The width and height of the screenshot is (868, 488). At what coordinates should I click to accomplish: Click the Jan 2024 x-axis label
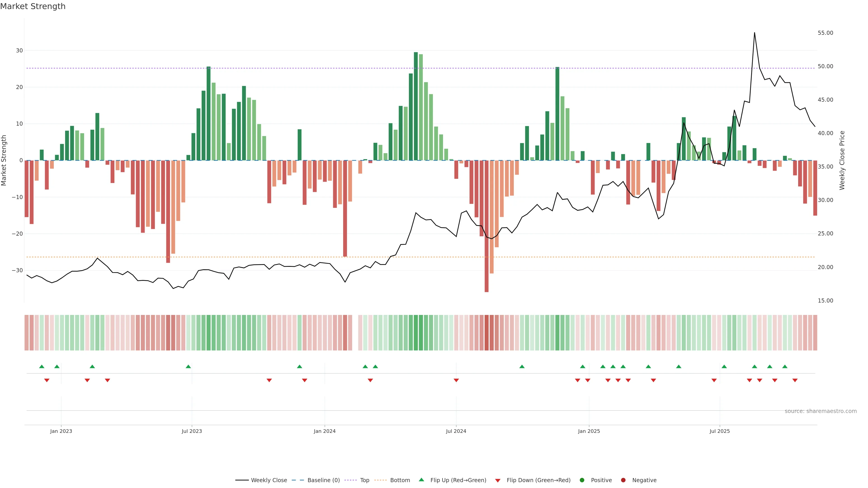point(325,431)
